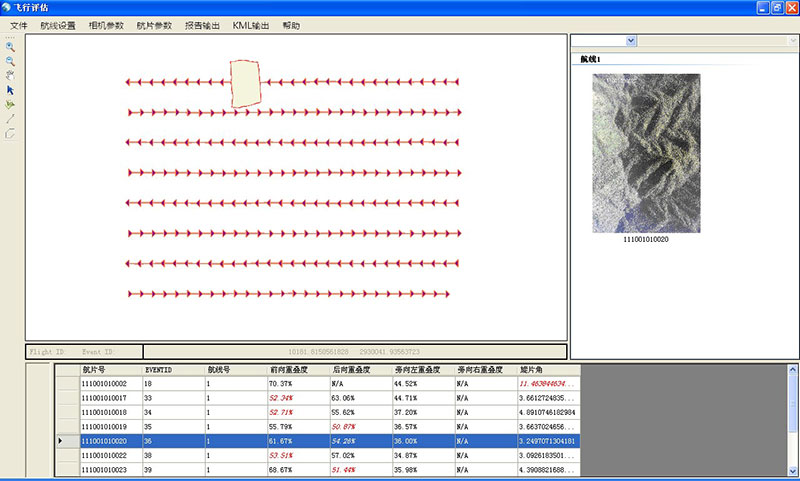Select thumbnail image 111001010020
800x481 pixels.
[646, 153]
